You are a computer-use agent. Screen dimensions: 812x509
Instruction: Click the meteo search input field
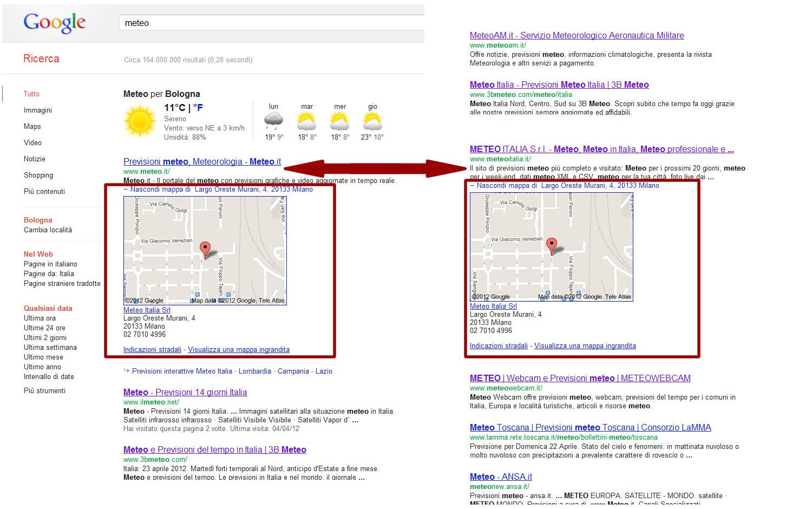[271, 23]
